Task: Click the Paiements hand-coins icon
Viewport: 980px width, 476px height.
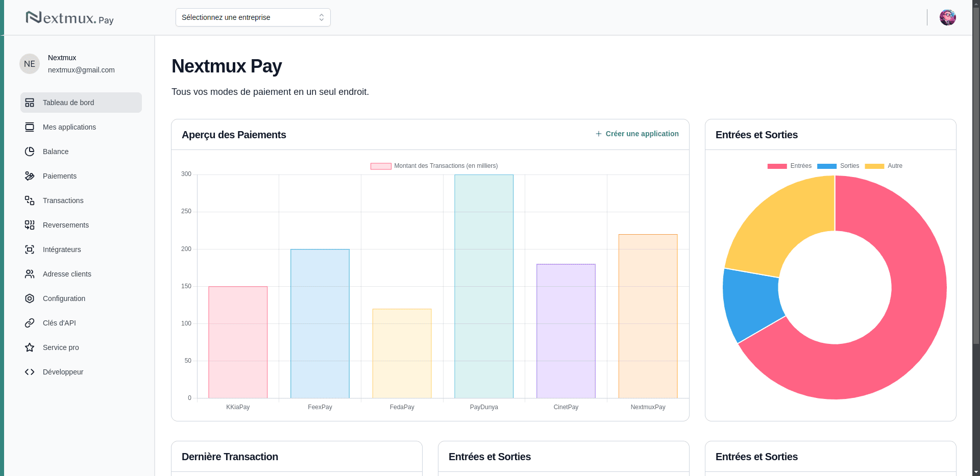Action: click(x=30, y=176)
